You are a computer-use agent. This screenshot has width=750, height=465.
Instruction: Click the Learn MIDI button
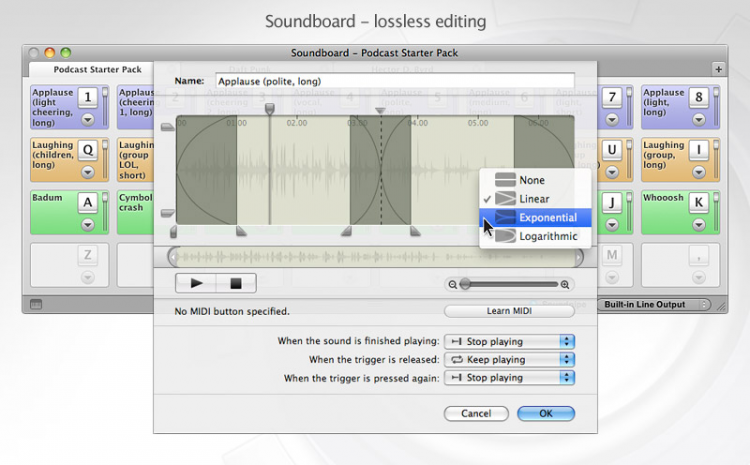click(x=509, y=311)
